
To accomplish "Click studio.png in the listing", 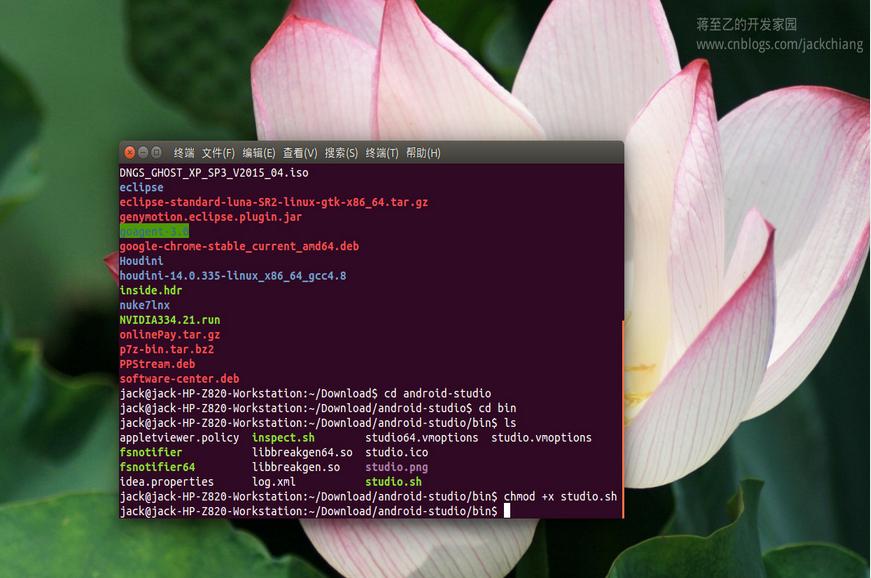I will (x=397, y=467).
